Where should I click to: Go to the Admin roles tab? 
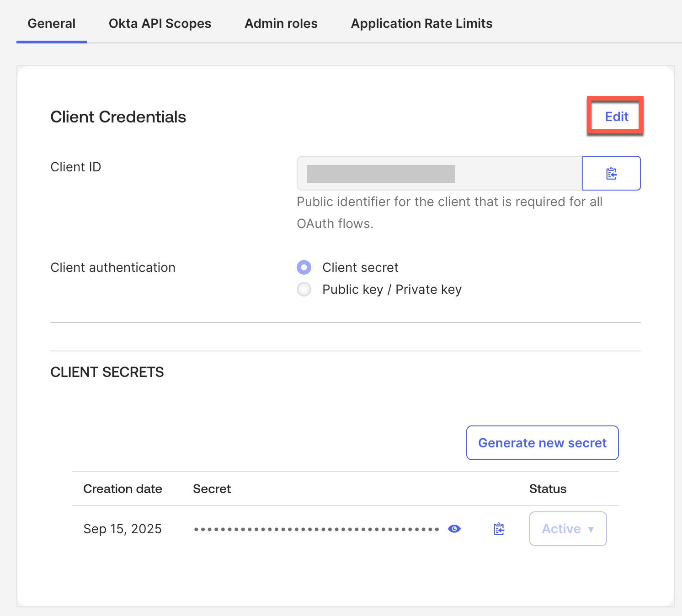281,23
